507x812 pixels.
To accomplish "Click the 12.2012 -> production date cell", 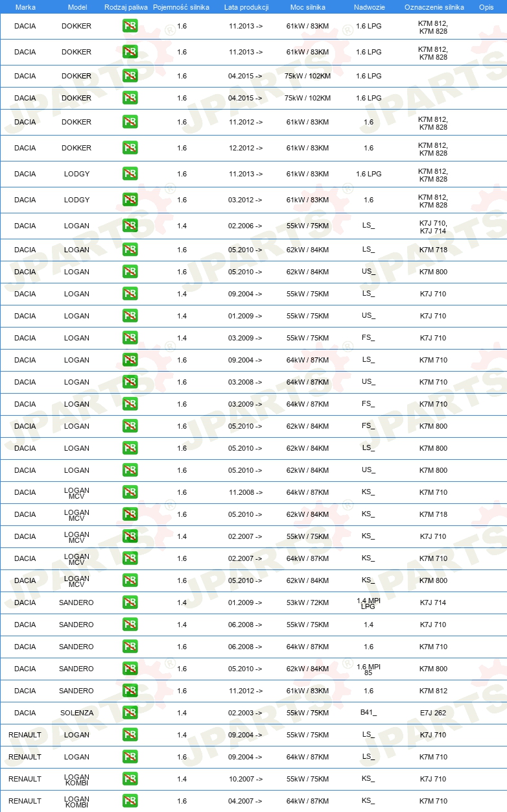I will click(x=246, y=148).
